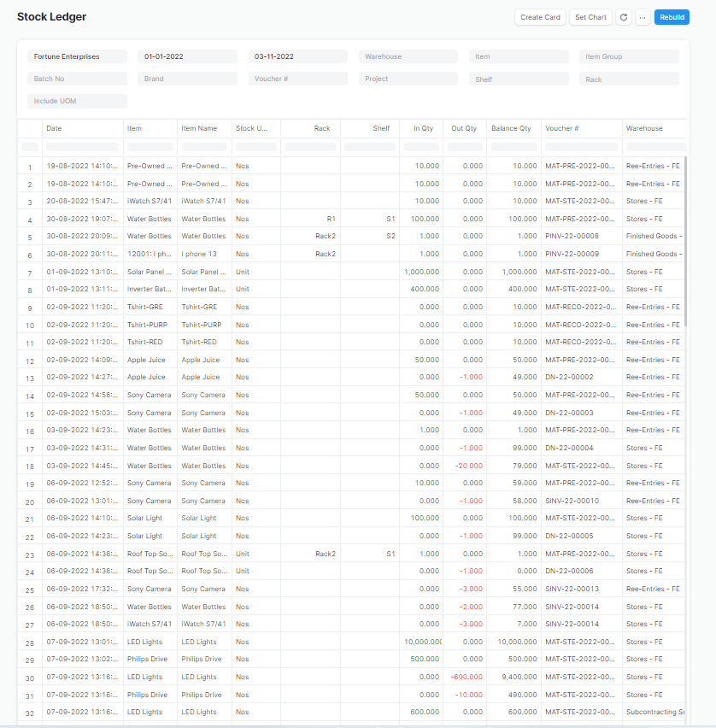716x728 pixels.
Task: Open the Warehouse filter field
Action: pyautogui.click(x=408, y=56)
